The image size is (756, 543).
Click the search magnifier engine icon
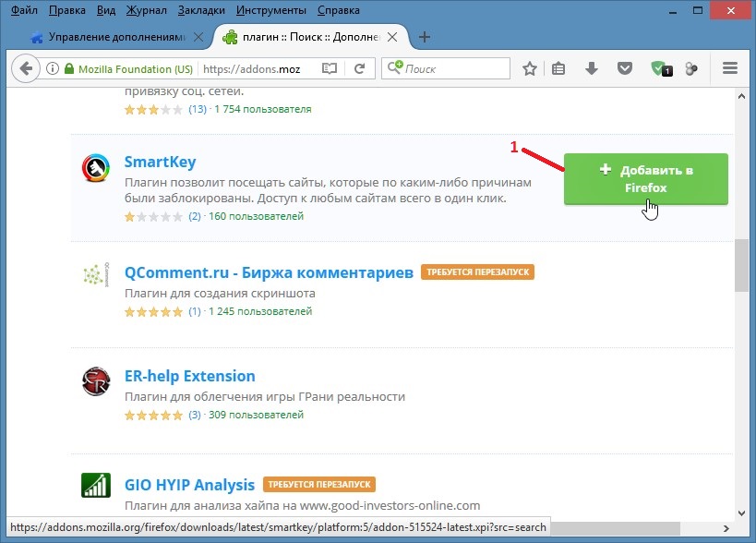395,67
